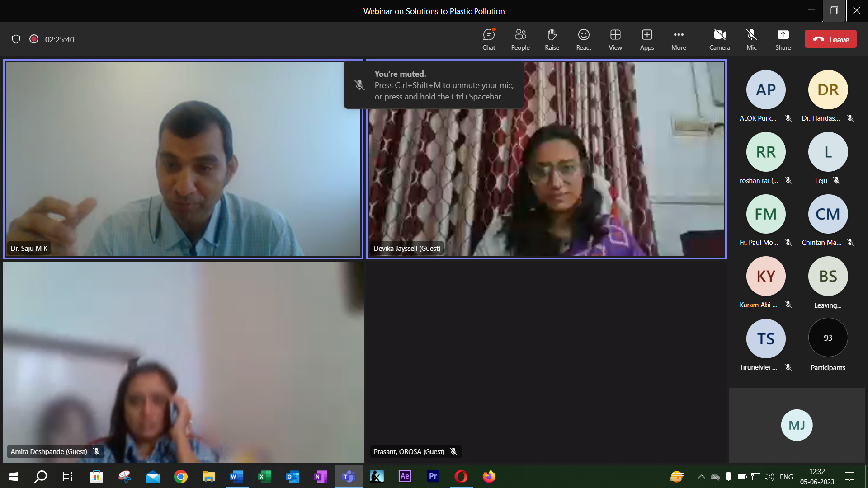The width and height of the screenshot is (868, 488).
Task: Show hidden system tray icons
Action: click(x=701, y=477)
